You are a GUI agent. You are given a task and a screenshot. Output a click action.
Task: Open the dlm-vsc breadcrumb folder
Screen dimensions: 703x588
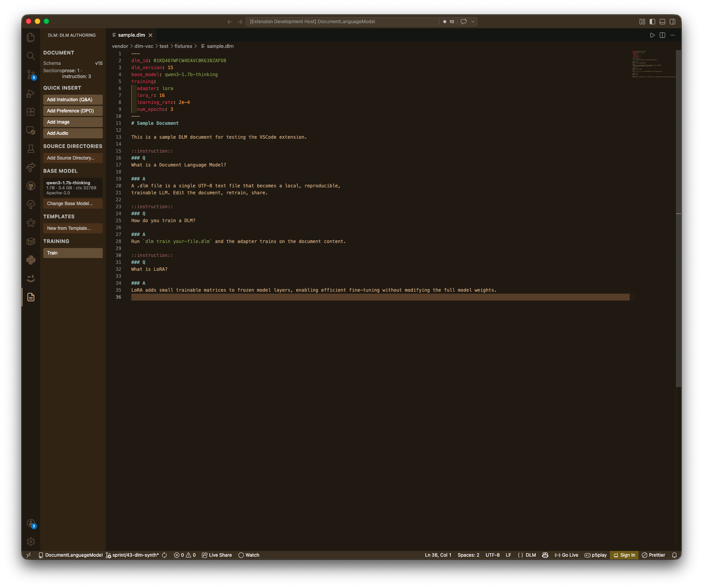(x=144, y=46)
